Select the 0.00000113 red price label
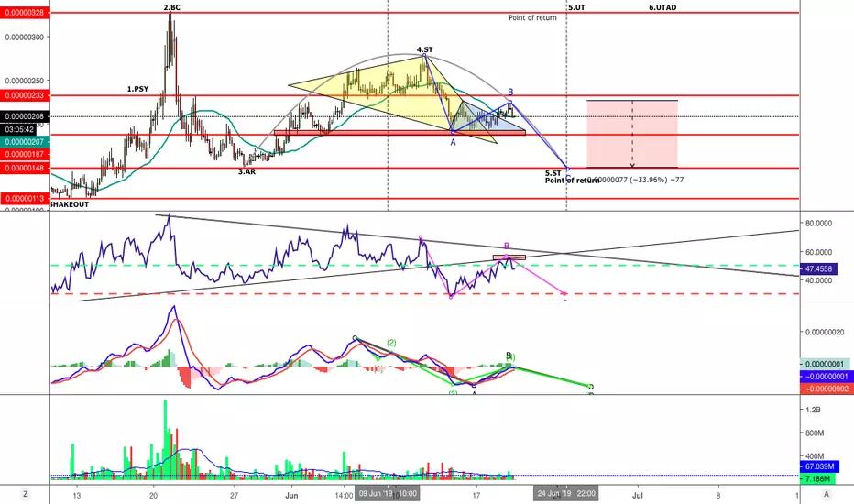Image resolution: width=854 pixels, height=504 pixels. [x=25, y=198]
